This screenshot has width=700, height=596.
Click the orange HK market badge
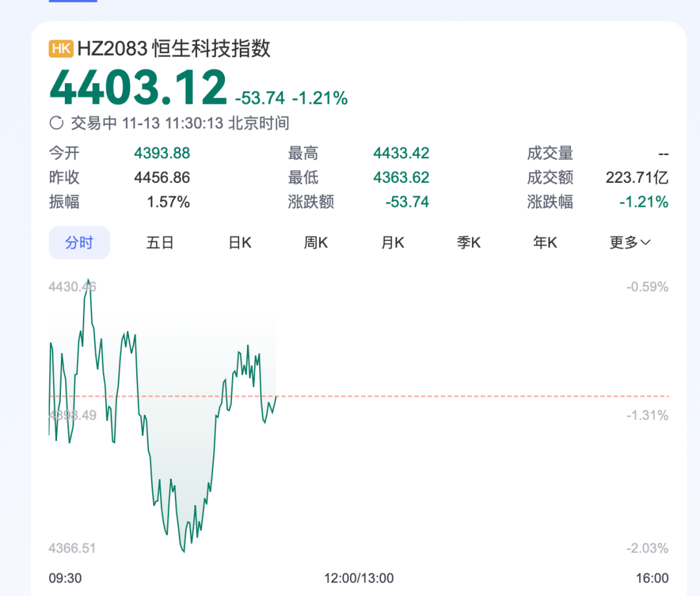61,48
